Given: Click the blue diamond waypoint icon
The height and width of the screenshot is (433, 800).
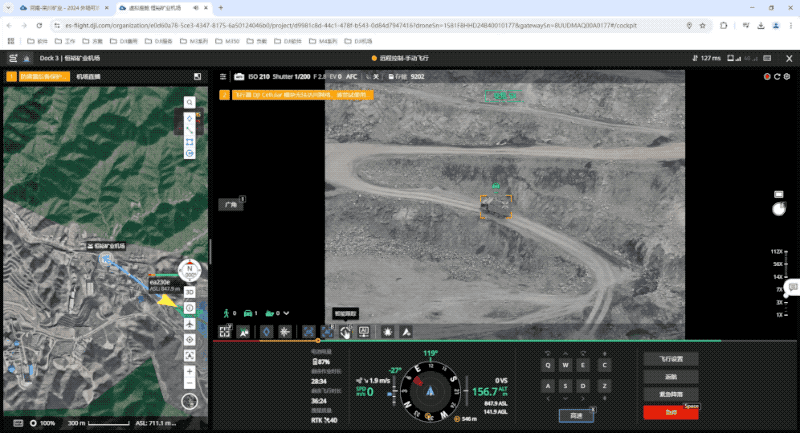Looking at the screenshot, I should point(266,332).
